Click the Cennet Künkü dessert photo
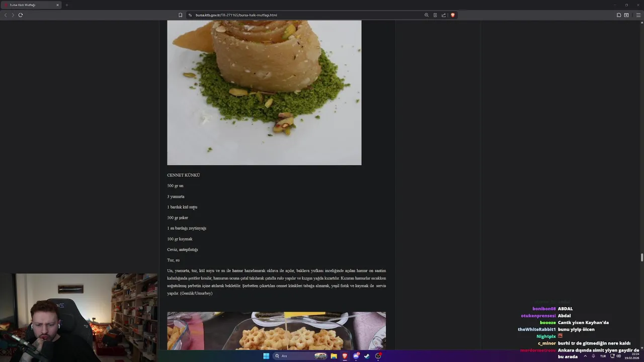This screenshot has height=362, width=644. point(264,93)
